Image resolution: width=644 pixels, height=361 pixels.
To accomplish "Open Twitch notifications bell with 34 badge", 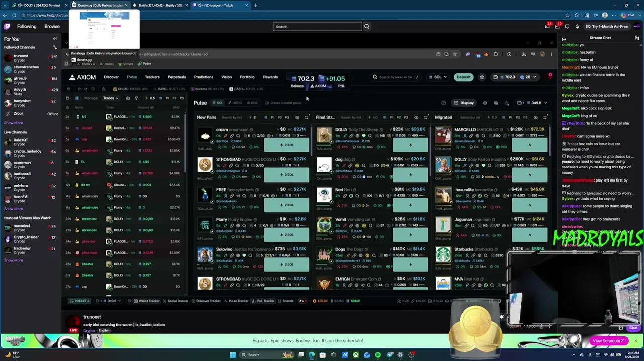I will coord(548,26).
